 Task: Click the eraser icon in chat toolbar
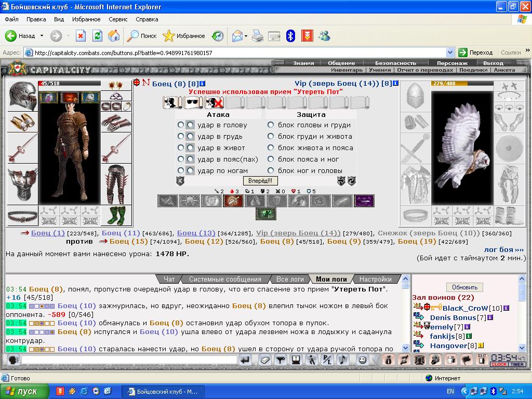click(264, 360)
